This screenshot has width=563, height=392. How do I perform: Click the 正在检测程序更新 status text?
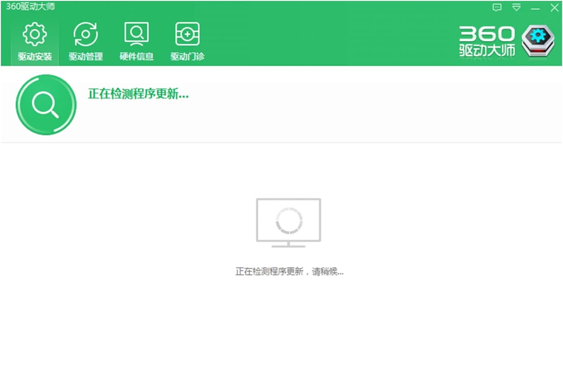click(x=137, y=94)
